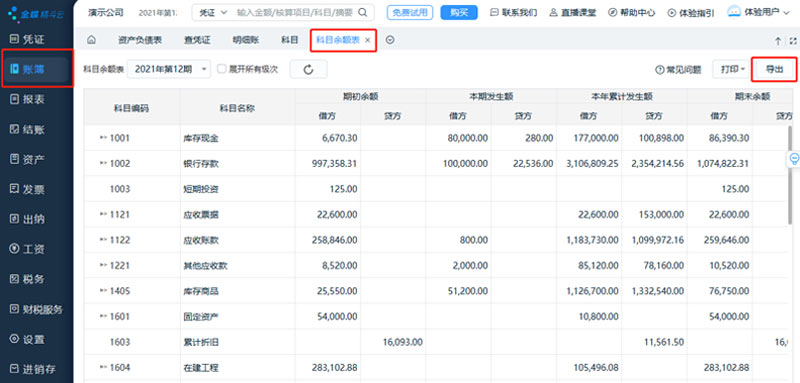Viewport: 800px width, 383px height.
Task: Open the 报表 reports module in sidebar
Action: click(x=28, y=99)
